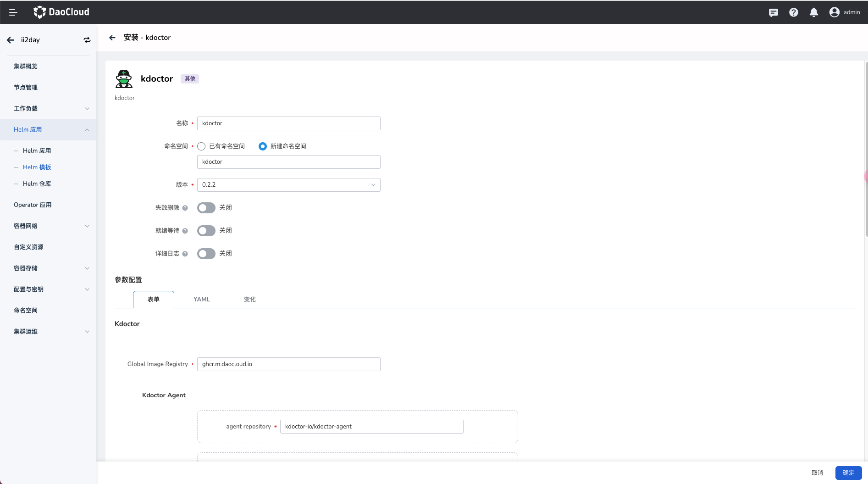This screenshot has width=868, height=484.
Task: Click the help icon next to 详细日志
Action: point(185,254)
